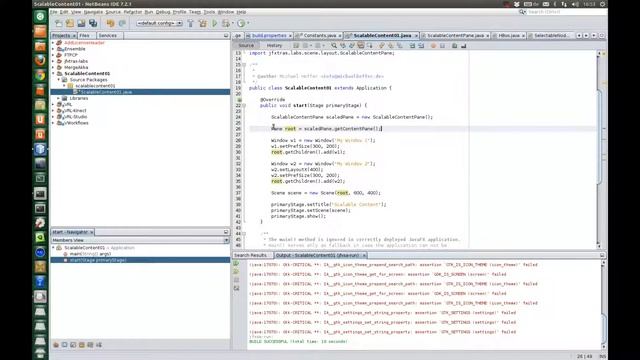Open the default config dropdown
This screenshot has height=360, width=640.
tap(160, 23)
